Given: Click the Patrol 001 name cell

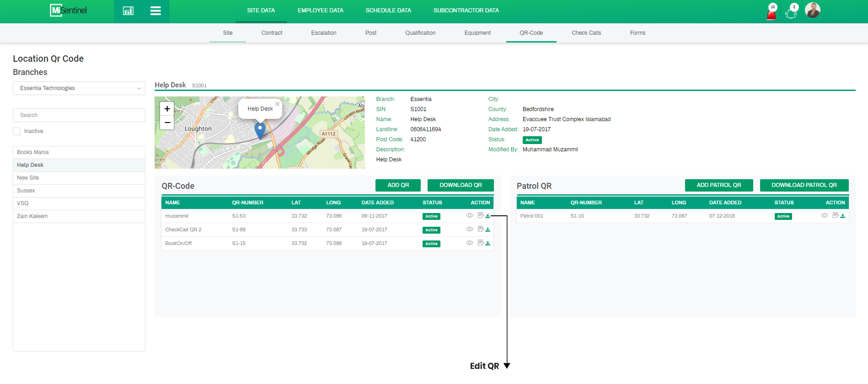Looking at the screenshot, I should pyautogui.click(x=531, y=216).
